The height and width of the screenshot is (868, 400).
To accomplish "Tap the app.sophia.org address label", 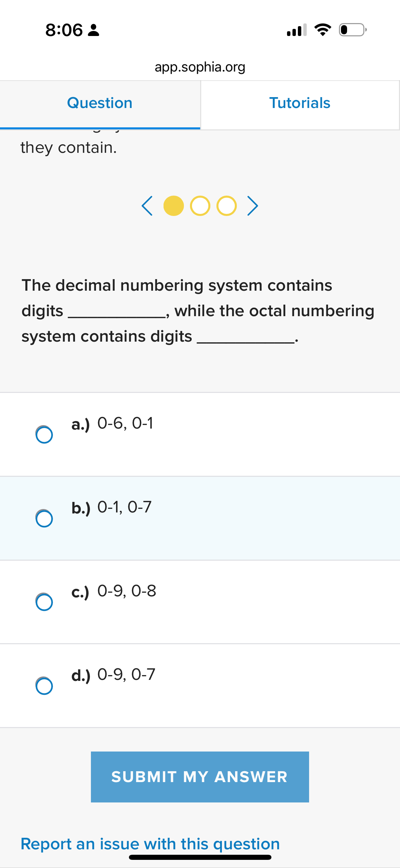I will [x=200, y=67].
